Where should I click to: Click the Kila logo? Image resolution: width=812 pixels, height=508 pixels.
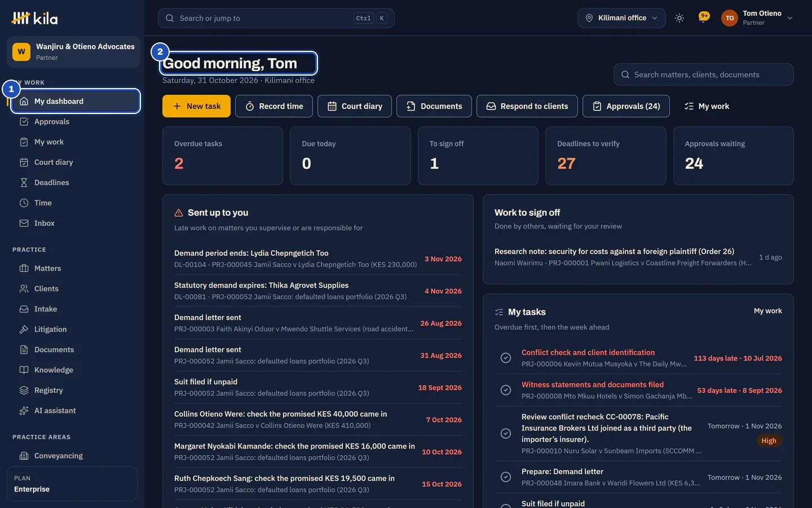(35, 18)
